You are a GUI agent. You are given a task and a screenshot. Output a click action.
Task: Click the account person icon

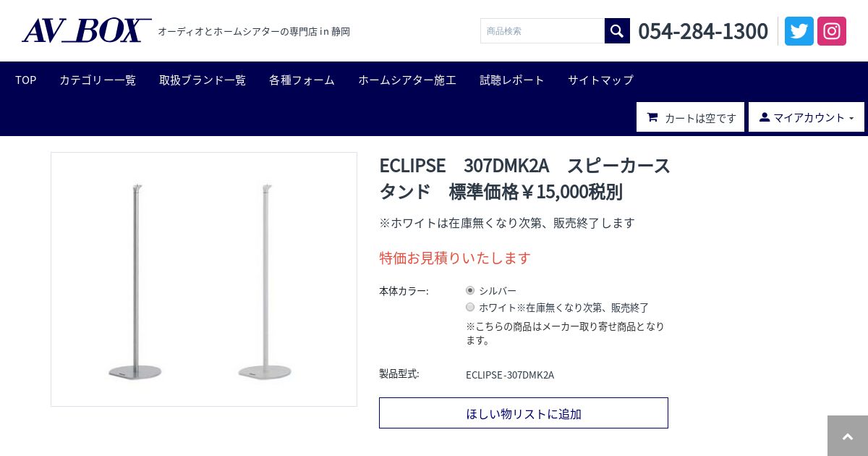(764, 117)
